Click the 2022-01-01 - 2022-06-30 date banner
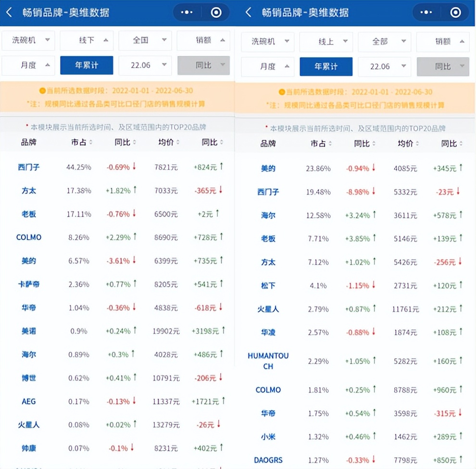The image size is (476, 469). [118, 89]
